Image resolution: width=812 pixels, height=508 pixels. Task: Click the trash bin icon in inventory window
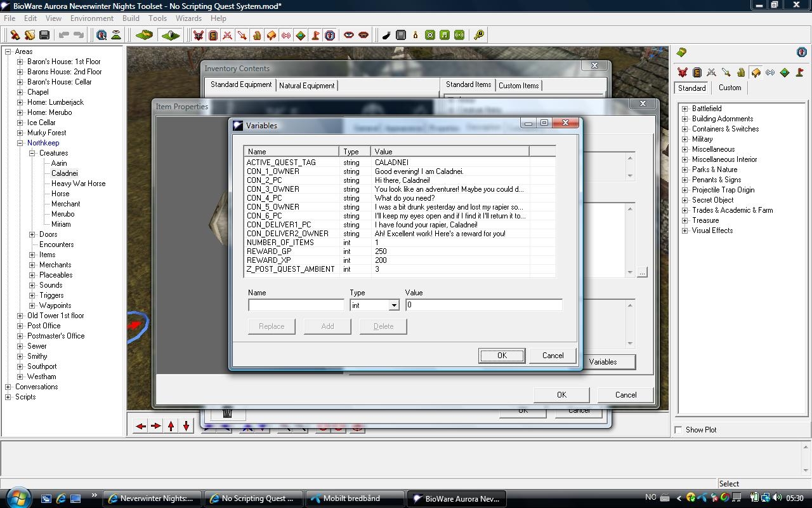coord(227,413)
